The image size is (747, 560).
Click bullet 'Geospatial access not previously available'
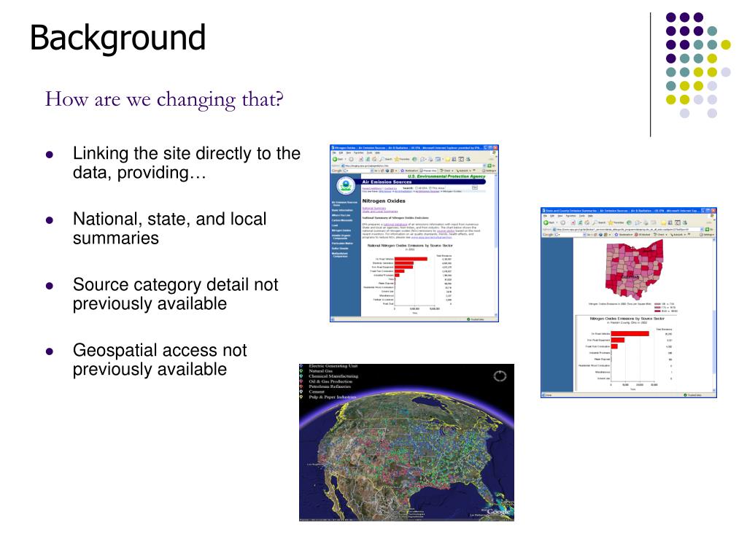tap(160, 359)
